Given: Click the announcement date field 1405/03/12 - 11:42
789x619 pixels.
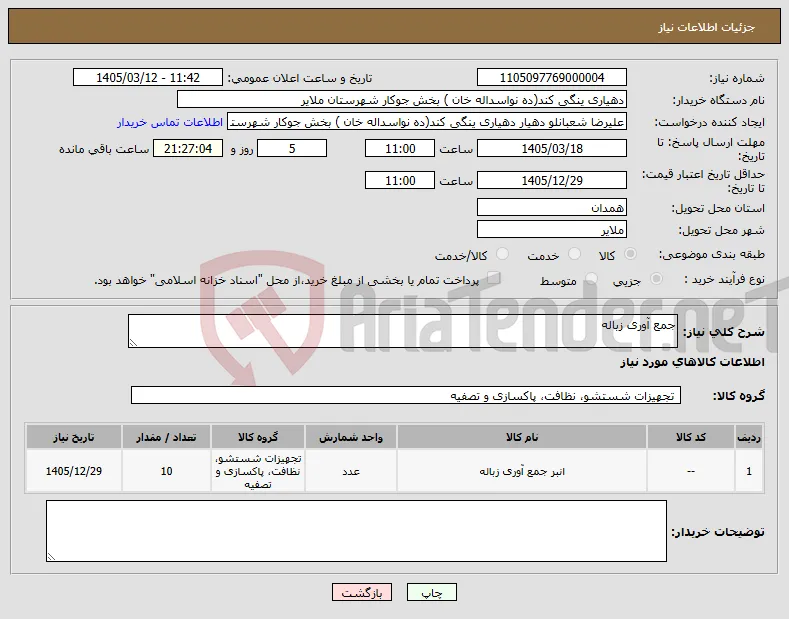Looking at the screenshot, I should [x=148, y=78].
